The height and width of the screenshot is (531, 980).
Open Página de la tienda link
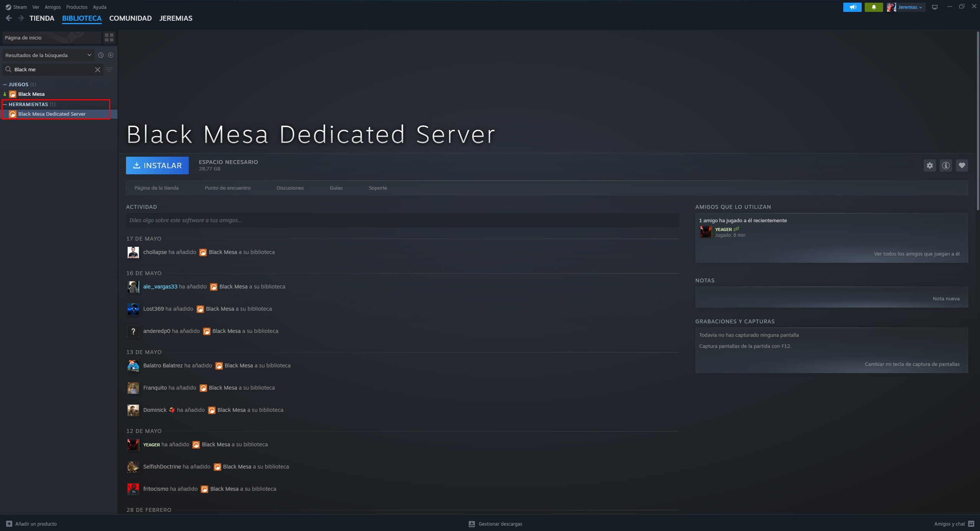[x=157, y=188]
